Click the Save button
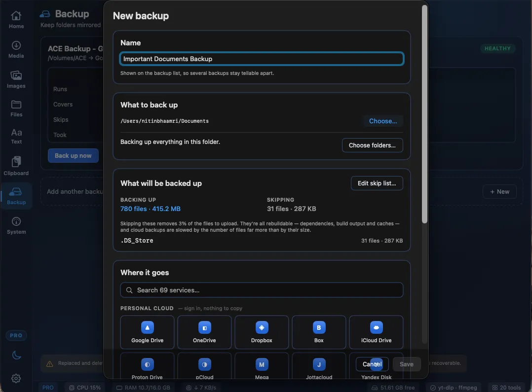 407,364
